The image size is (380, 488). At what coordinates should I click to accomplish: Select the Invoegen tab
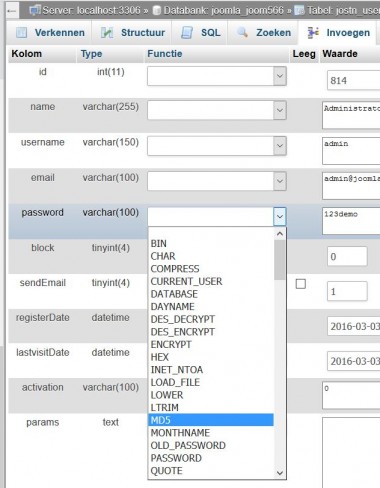(x=338, y=33)
